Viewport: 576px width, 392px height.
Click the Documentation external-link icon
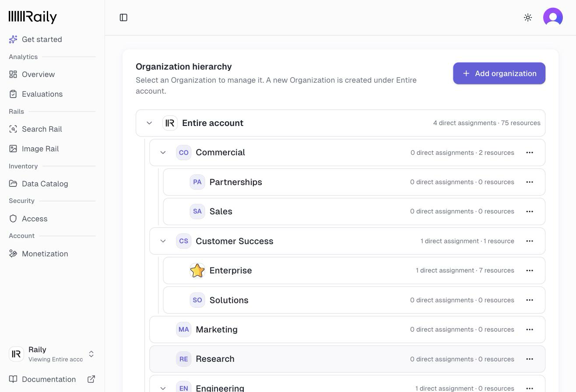tap(91, 379)
